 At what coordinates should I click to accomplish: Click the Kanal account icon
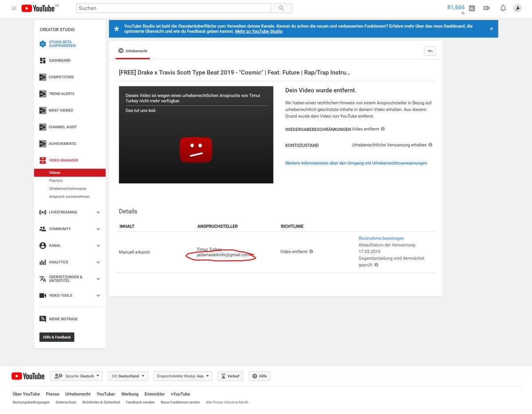(43, 246)
